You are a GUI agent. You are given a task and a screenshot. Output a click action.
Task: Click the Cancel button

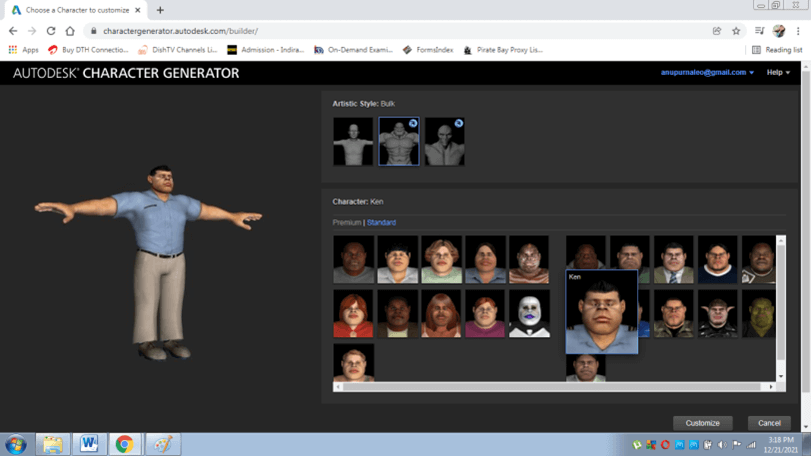click(x=769, y=423)
